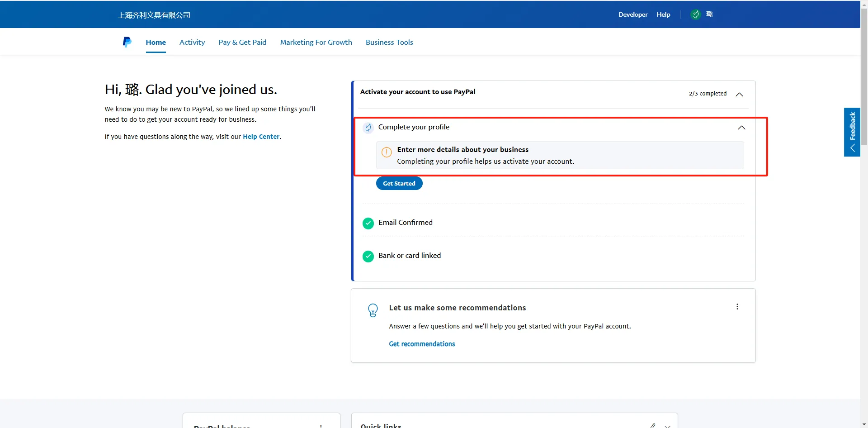Click the vertical scrollbar thumb
This screenshot has height=428, width=868.
(864, 76)
